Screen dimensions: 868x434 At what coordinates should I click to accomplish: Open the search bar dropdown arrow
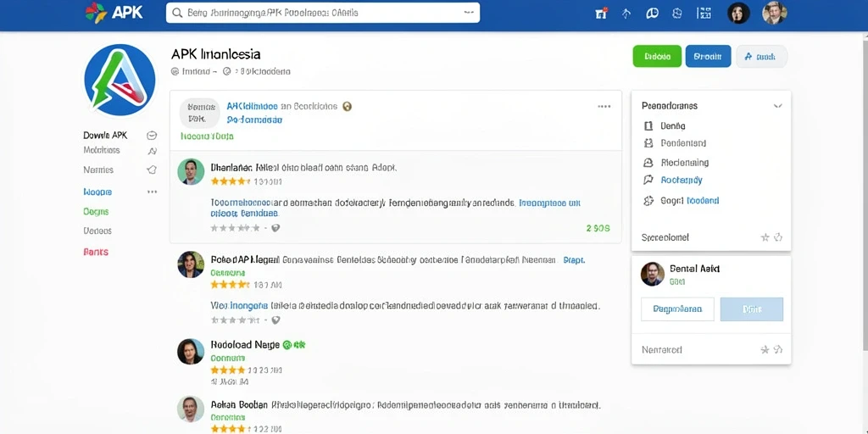(468, 13)
